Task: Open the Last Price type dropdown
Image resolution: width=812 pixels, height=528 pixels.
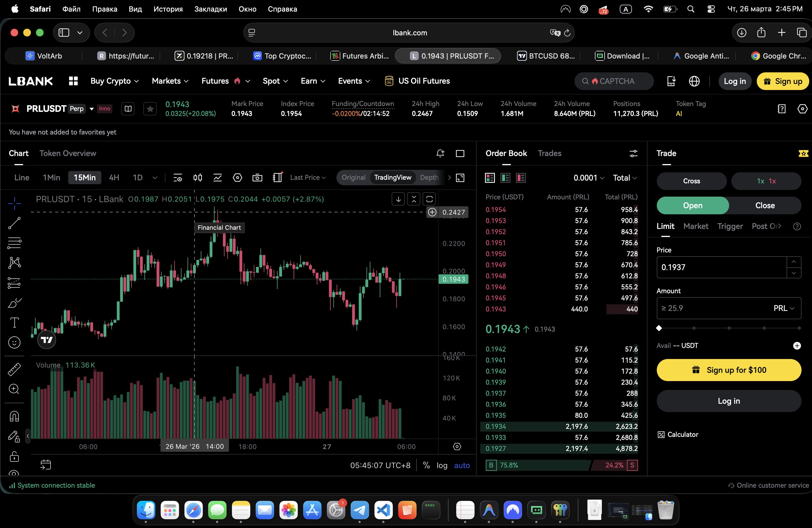Action: tap(308, 178)
